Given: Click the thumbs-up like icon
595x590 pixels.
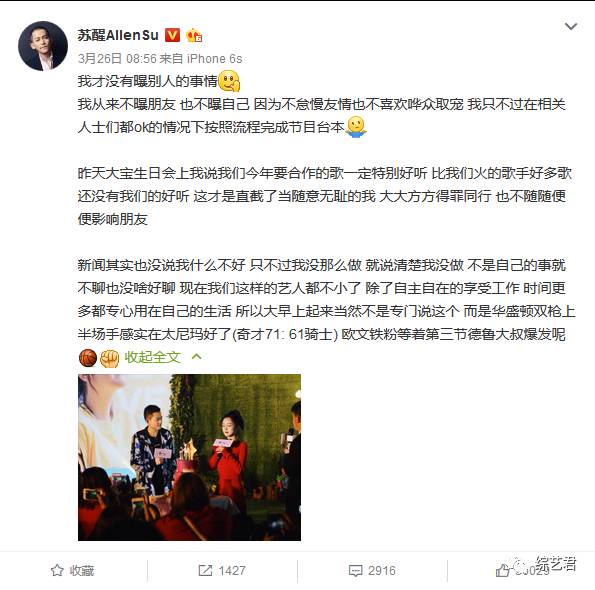Looking at the screenshot, I should (503, 570).
